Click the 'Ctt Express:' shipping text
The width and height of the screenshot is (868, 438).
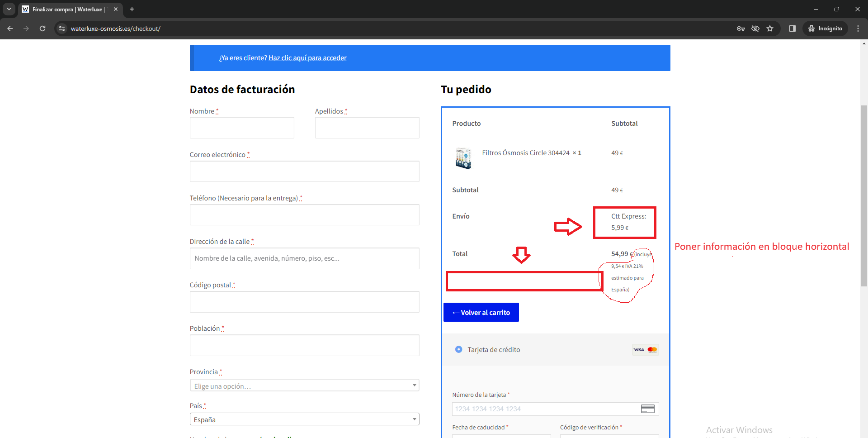[x=629, y=216]
